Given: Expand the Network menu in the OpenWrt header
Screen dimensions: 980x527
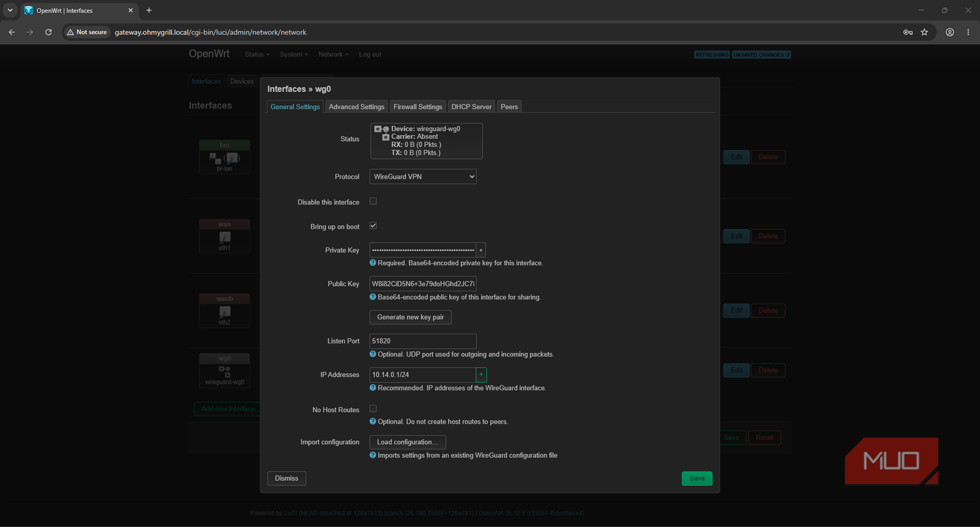Looking at the screenshot, I should pos(333,54).
